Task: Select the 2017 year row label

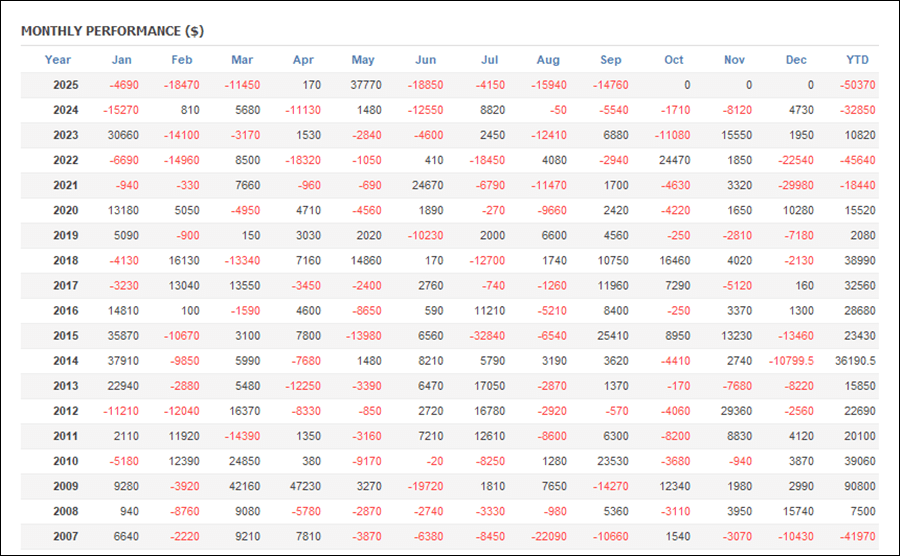Action: click(x=65, y=286)
